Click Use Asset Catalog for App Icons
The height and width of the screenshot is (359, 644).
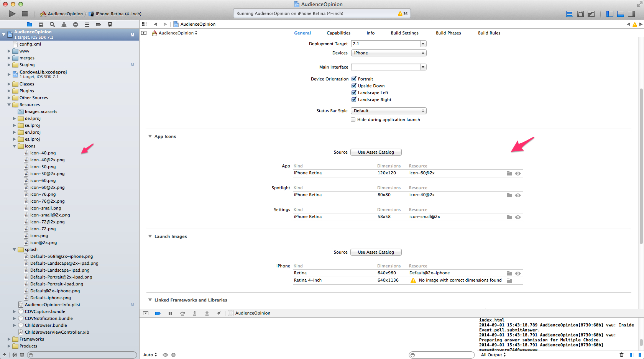pyautogui.click(x=376, y=152)
